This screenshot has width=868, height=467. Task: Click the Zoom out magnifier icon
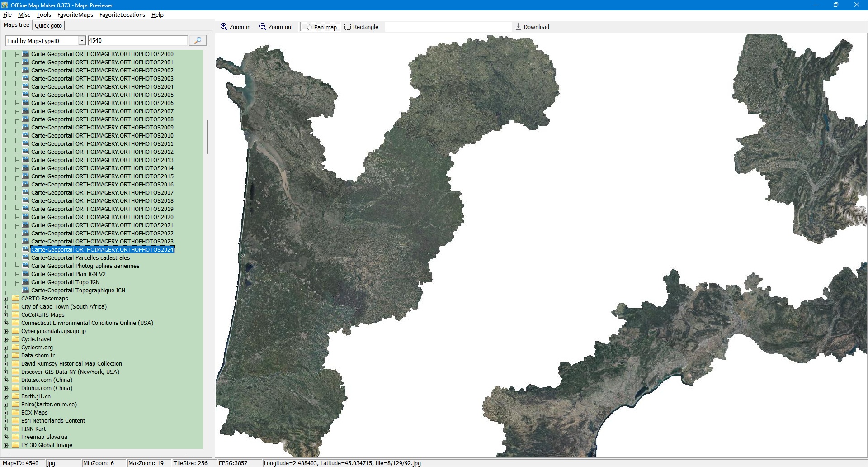(x=263, y=27)
